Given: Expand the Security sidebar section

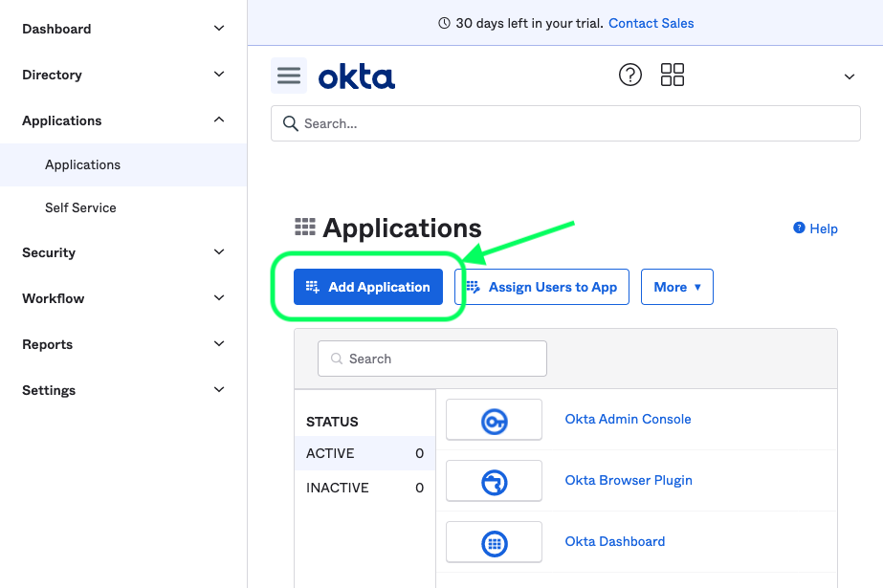Looking at the screenshot, I should (219, 252).
